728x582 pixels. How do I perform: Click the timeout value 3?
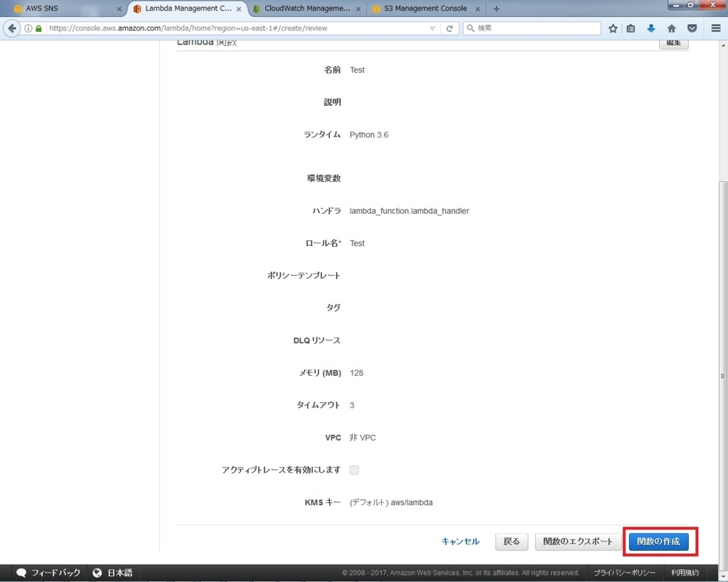[x=352, y=406]
